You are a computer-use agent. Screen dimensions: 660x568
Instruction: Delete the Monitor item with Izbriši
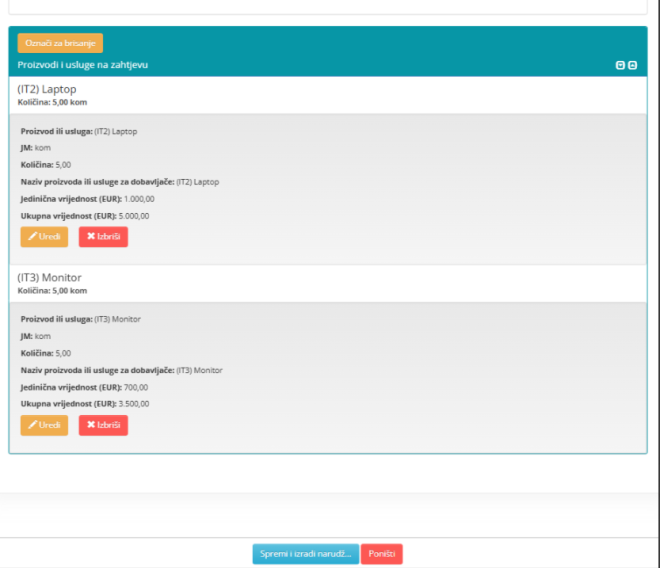point(103,425)
